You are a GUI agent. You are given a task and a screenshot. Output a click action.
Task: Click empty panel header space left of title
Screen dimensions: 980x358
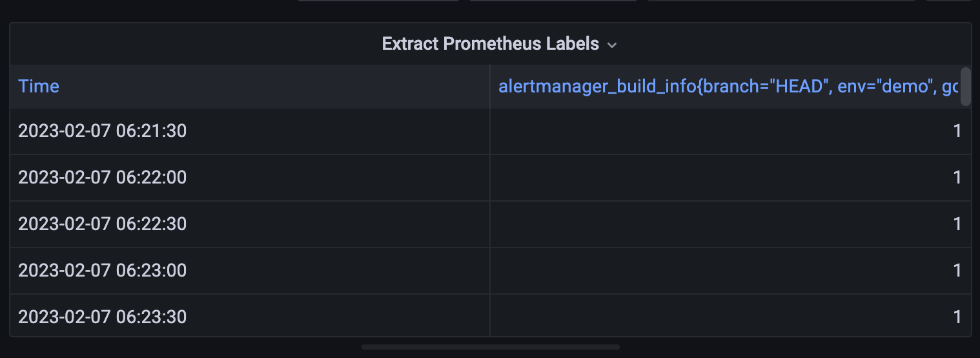(194, 44)
